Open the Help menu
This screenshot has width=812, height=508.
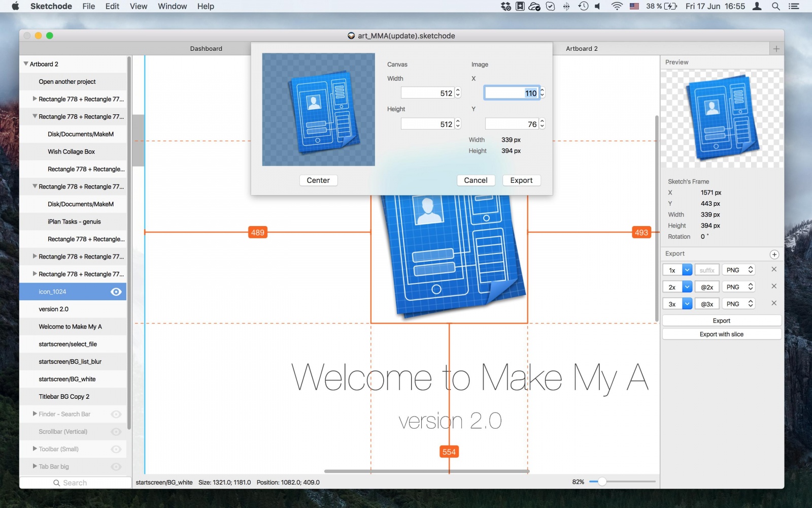tap(206, 6)
